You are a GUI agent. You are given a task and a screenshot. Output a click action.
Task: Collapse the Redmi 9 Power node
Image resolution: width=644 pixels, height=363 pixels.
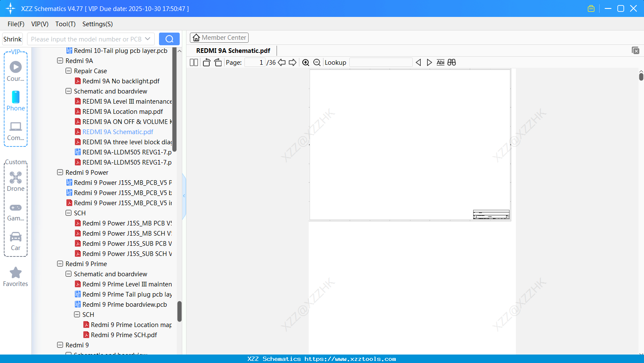(x=60, y=172)
